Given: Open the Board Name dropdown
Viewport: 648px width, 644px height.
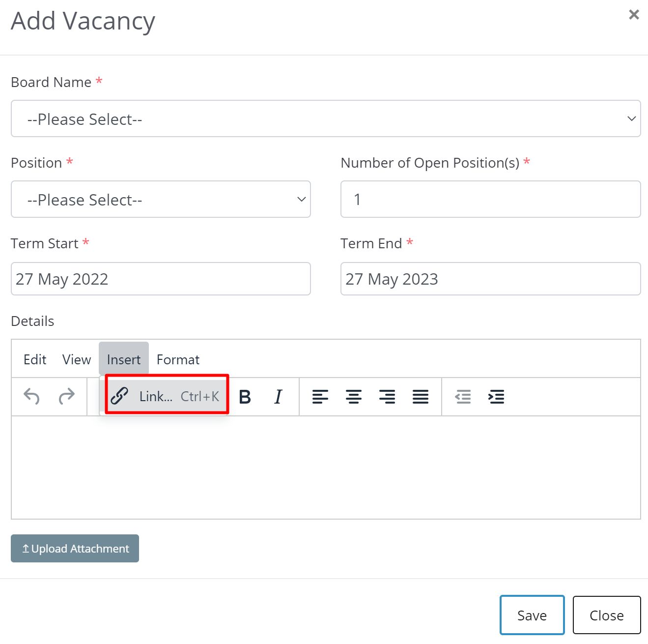Looking at the screenshot, I should 326,118.
